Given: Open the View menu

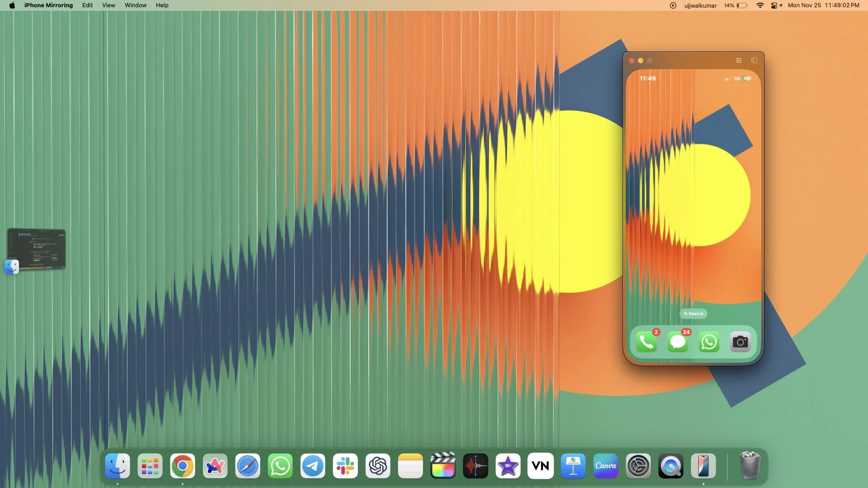Looking at the screenshot, I should click(108, 5).
